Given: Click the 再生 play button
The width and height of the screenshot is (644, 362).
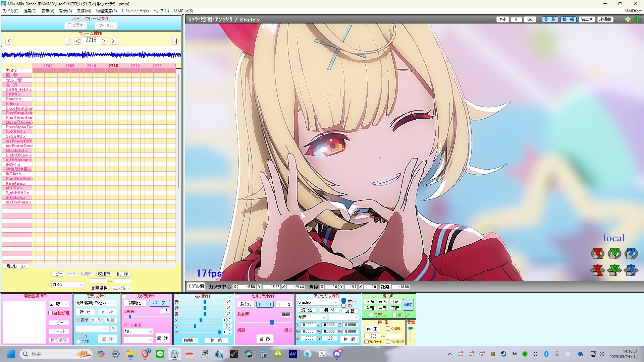Looking at the screenshot, I should coord(372,329).
